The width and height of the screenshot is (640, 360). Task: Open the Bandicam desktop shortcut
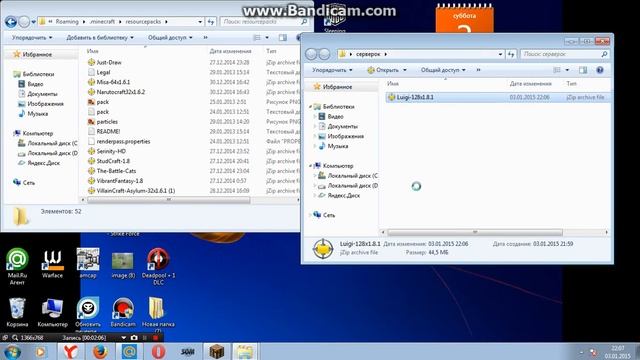click(123, 312)
